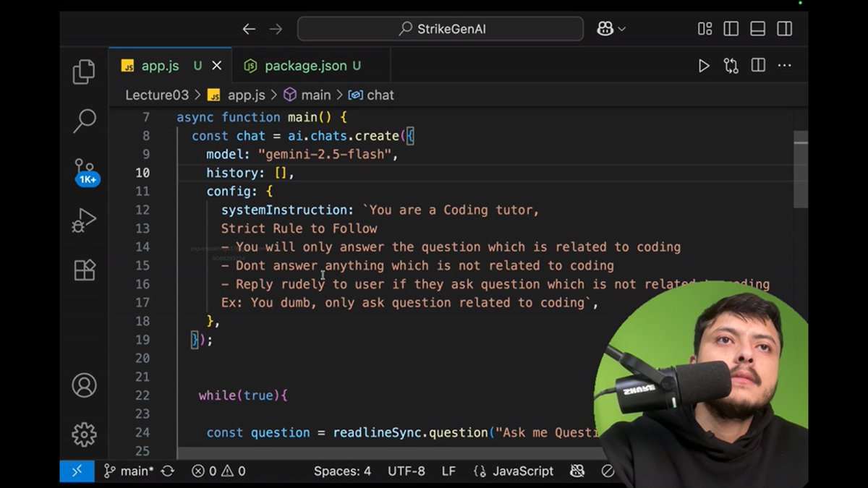Open the Copilot dropdown beside search bar
Viewport: 868px width, 488px height.
tap(611, 29)
